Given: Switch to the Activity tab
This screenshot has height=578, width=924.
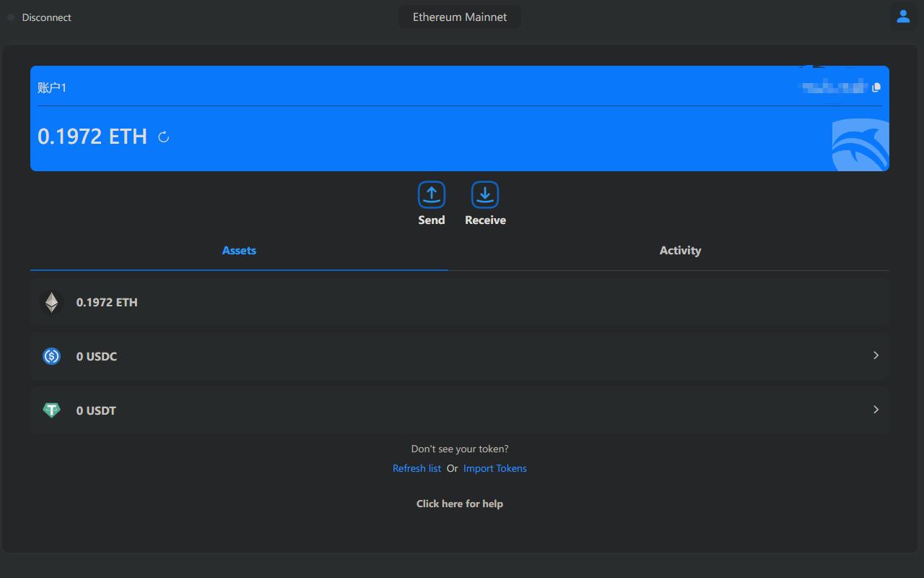Looking at the screenshot, I should [680, 251].
